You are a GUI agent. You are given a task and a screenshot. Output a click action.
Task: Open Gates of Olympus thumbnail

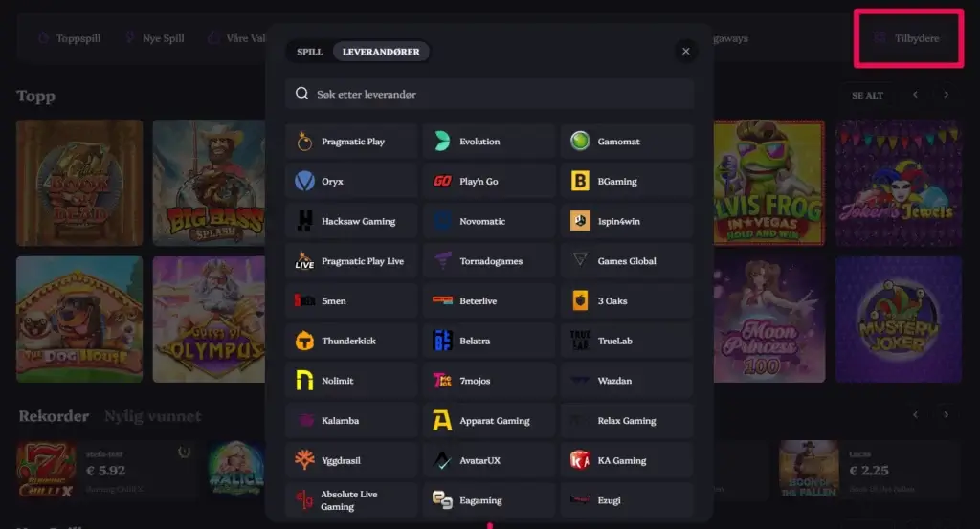pos(210,320)
